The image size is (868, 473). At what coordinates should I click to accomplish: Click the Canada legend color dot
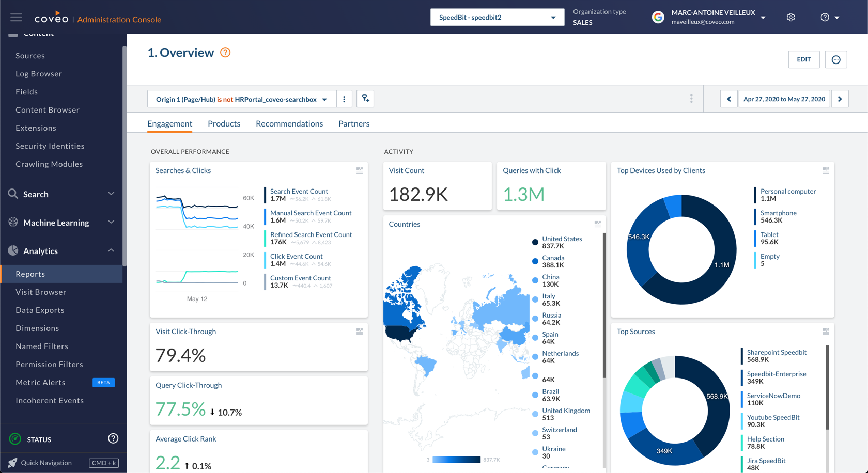click(535, 261)
